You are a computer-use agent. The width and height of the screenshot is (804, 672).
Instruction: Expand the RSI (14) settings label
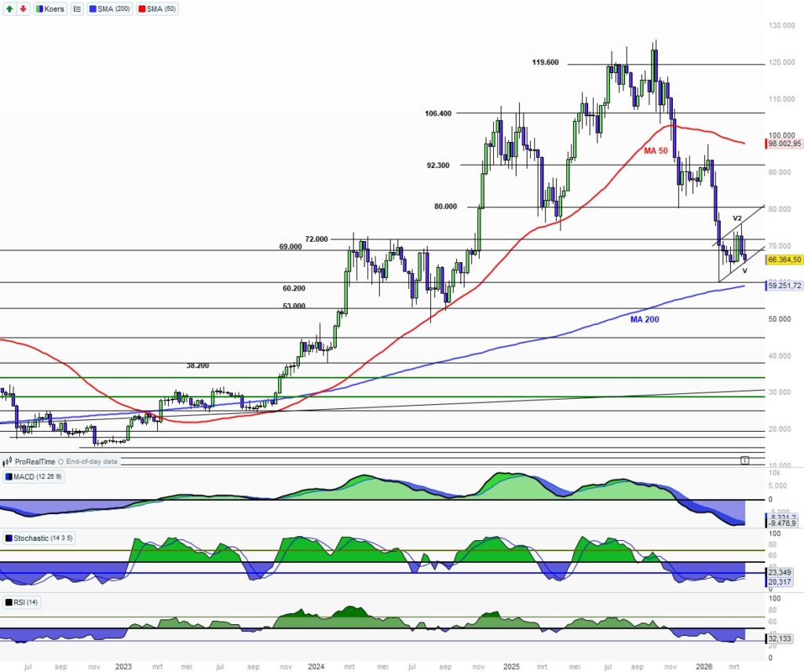pyautogui.click(x=29, y=602)
